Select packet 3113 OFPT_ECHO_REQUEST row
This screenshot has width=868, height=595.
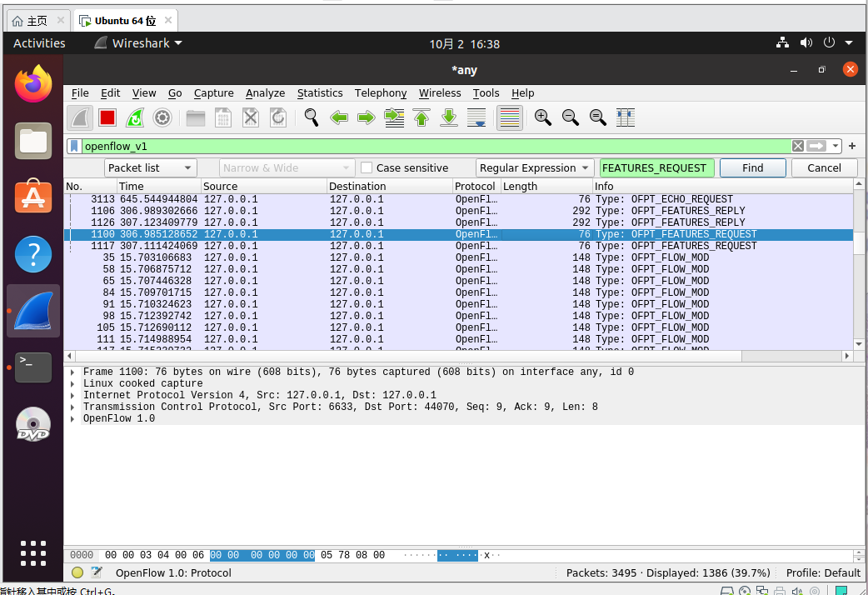(x=458, y=199)
